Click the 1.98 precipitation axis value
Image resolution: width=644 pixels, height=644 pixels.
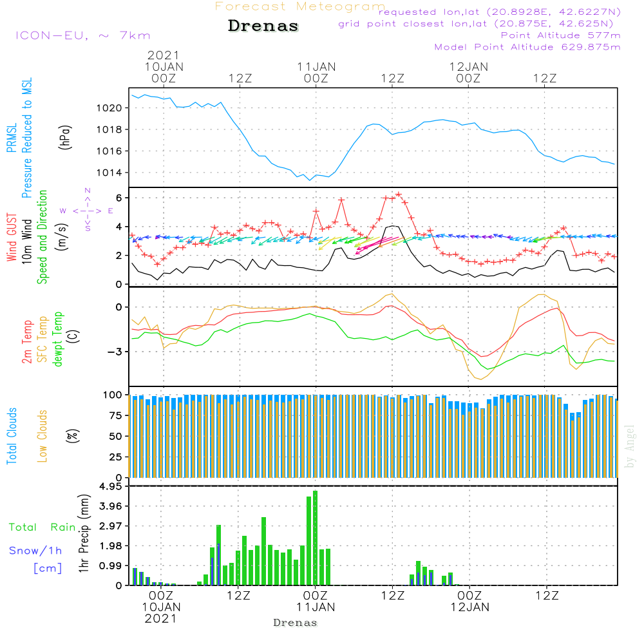coord(111,546)
